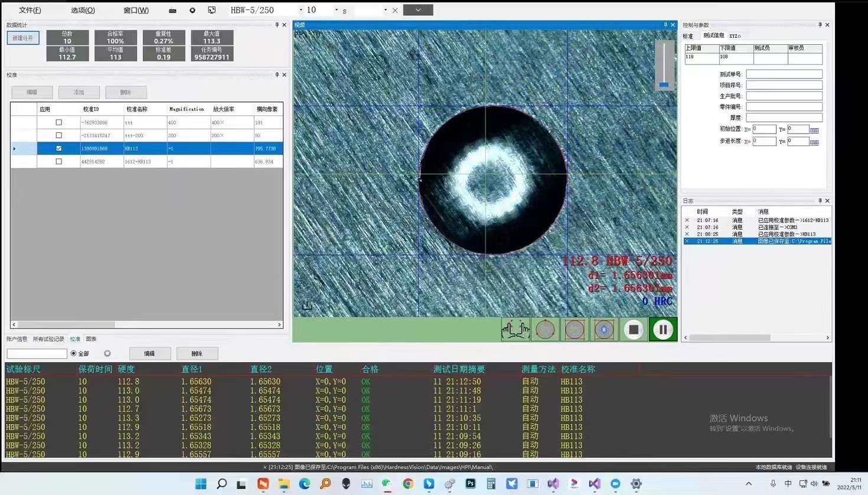The width and height of the screenshot is (868, 495).
Task: Open the 文件(F) menu
Action: 30,10
